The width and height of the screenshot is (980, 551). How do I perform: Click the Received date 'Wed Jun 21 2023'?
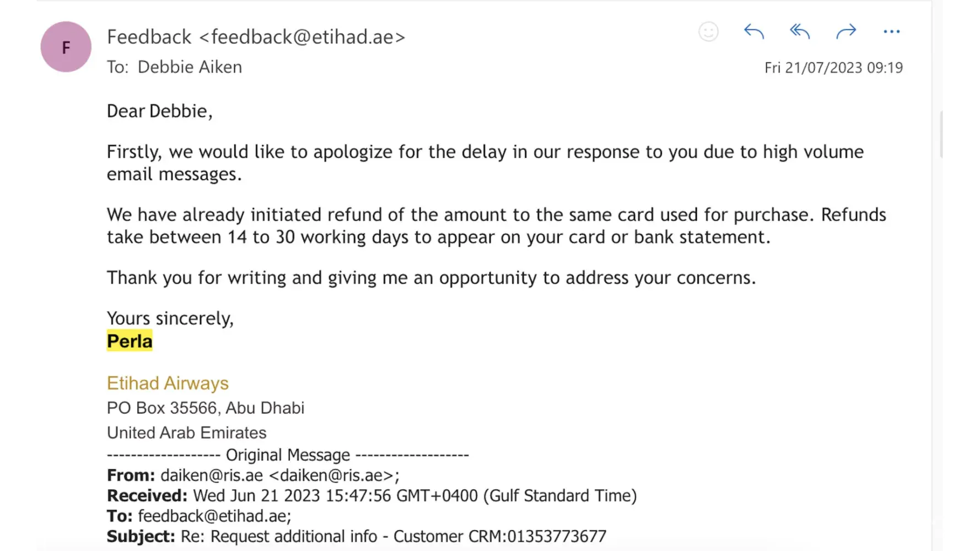(256, 496)
